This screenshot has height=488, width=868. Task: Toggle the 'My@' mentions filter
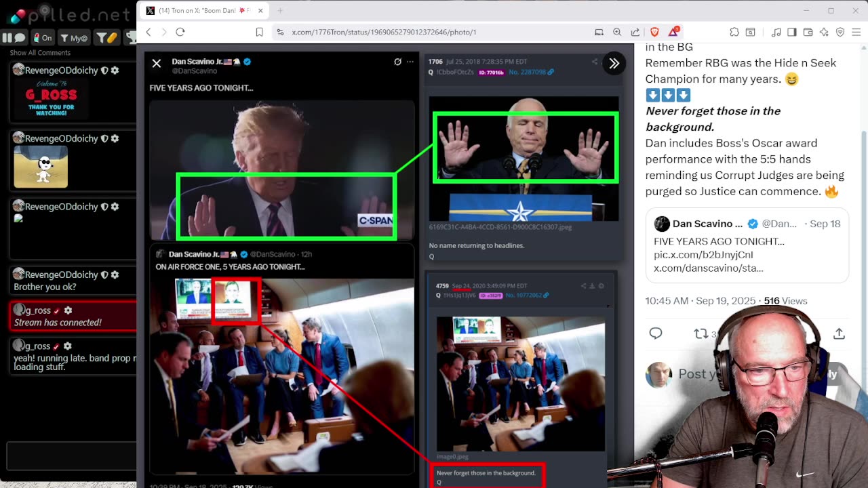click(x=75, y=38)
